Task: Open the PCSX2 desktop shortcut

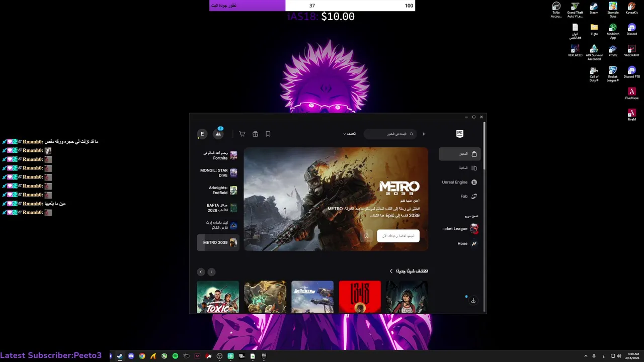Action: coord(613,51)
